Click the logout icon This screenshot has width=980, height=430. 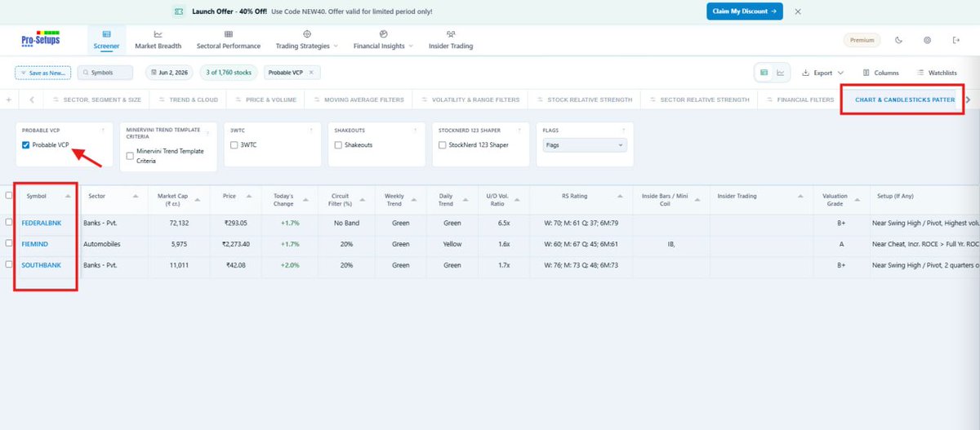pyautogui.click(x=955, y=40)
